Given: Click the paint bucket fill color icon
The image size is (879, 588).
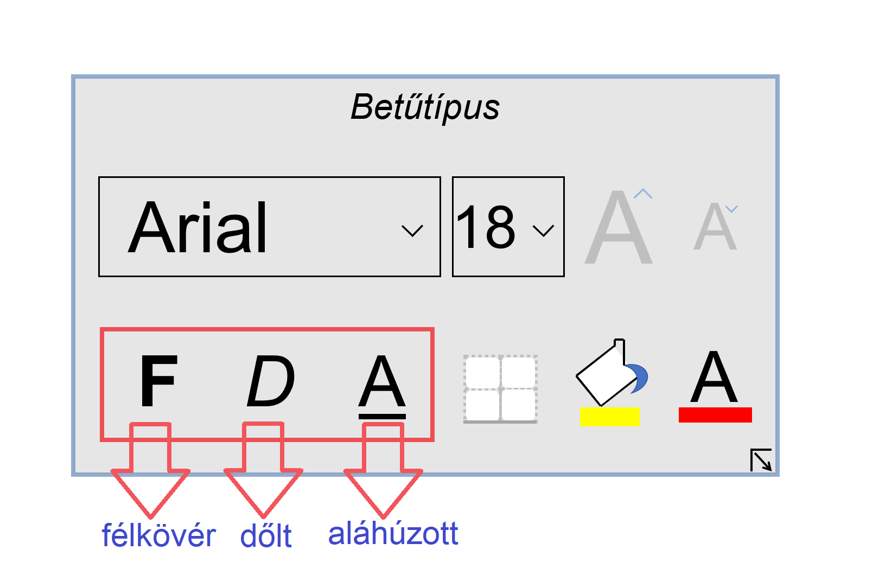Looking at the screenshot, I should tap(611, 373).
